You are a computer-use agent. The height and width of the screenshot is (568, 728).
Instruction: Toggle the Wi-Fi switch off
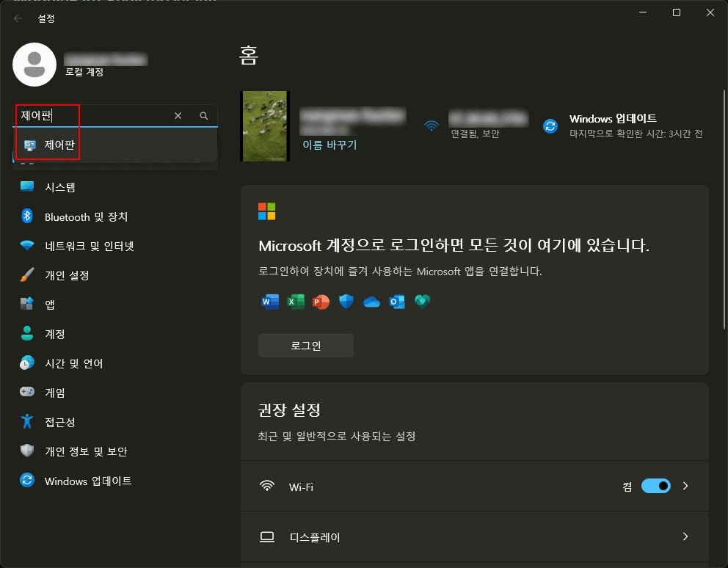pos(655,486)
